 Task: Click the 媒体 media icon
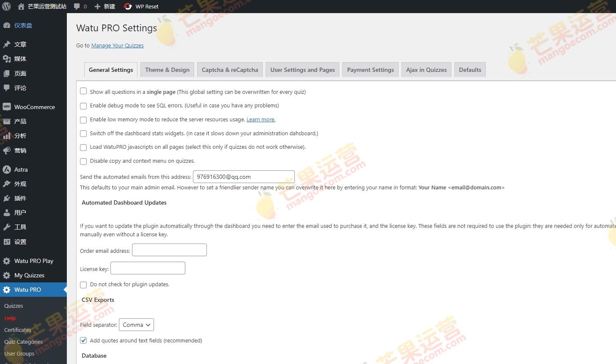(x=7, y=59)
